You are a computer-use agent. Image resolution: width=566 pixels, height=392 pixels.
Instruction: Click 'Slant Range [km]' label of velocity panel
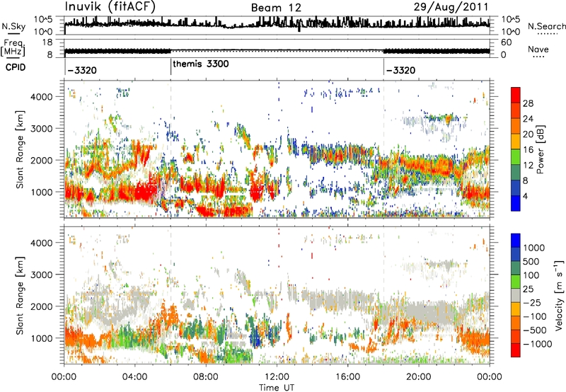click(20, 295)
